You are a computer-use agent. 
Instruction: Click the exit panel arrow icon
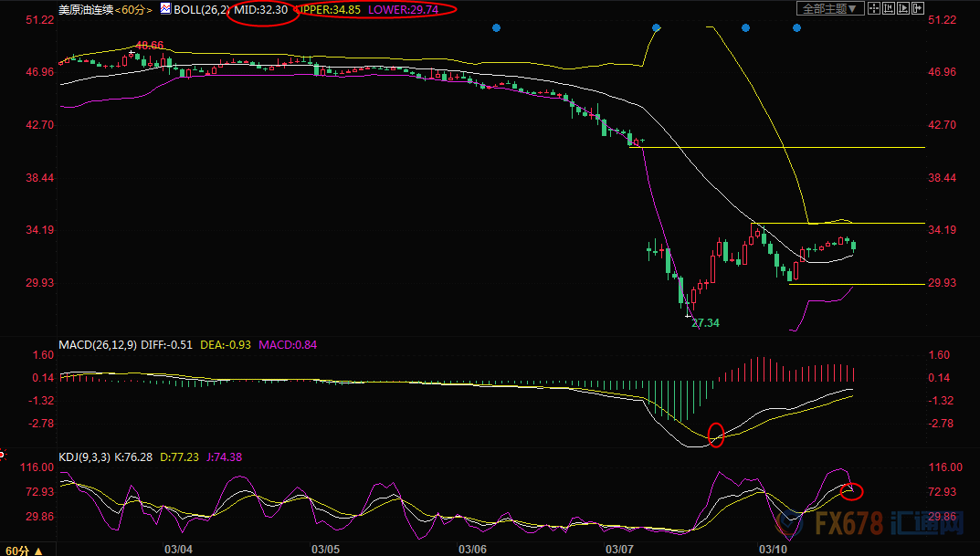point(920,8)
